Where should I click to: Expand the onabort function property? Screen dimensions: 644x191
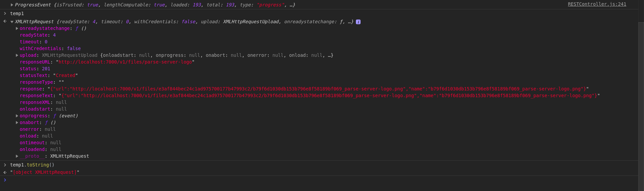(x=17, y=122)
